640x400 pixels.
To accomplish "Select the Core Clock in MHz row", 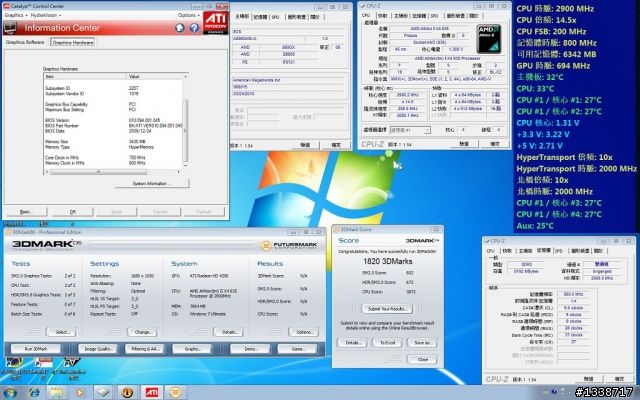I will pyautogui.click(x=113, y=158).
